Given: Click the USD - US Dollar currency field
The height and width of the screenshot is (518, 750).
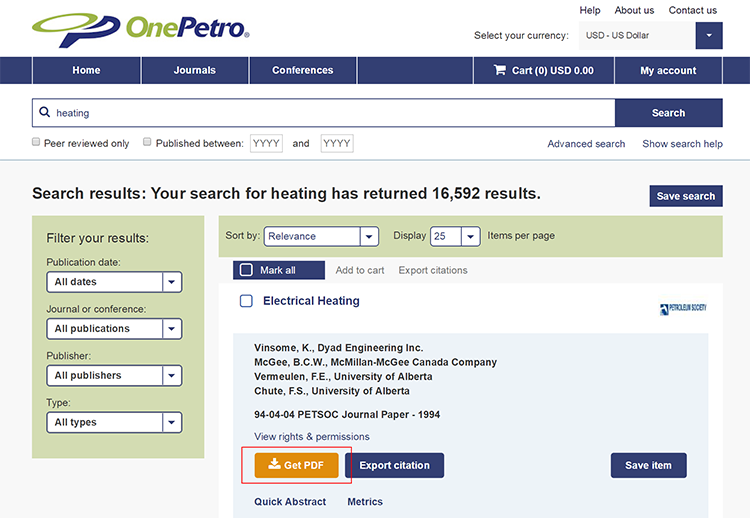Looking at the screenshot, I should click(x=637, y=35).
